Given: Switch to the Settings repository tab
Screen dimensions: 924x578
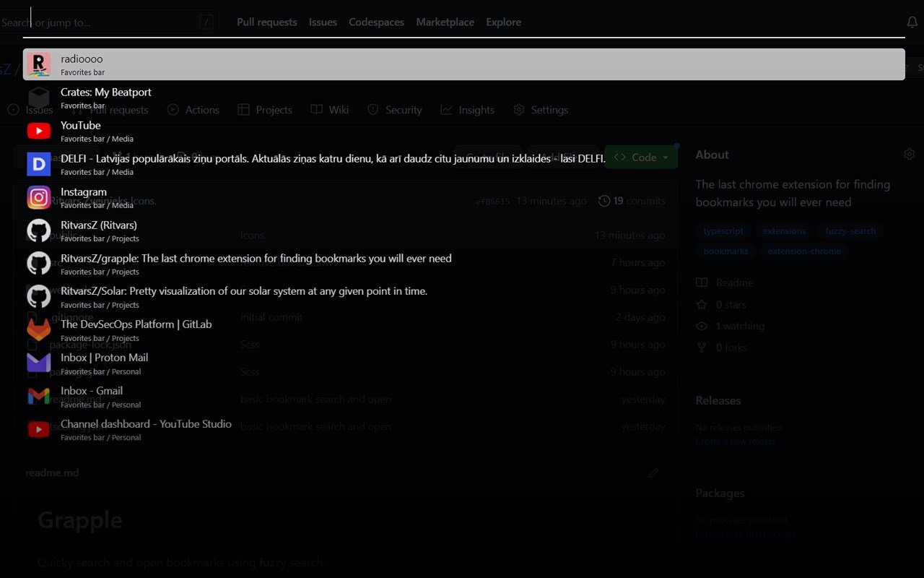Looking at the screenshot, I should pos(541,110).
